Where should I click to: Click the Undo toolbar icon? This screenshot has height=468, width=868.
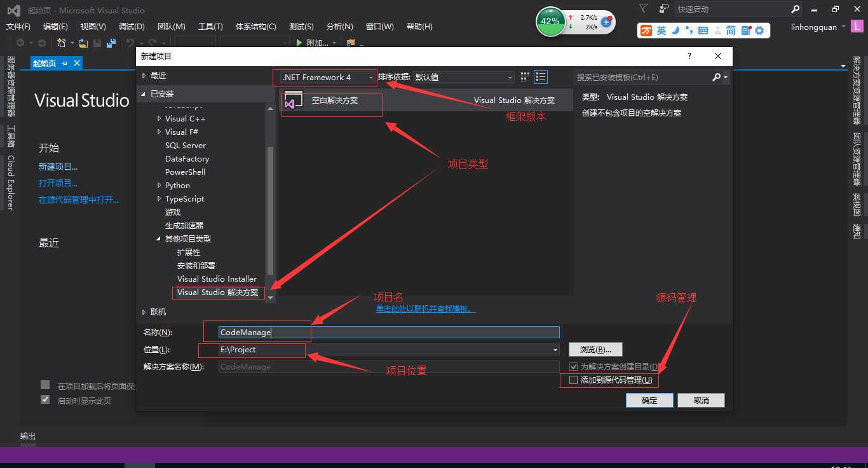tap(130, 43)
